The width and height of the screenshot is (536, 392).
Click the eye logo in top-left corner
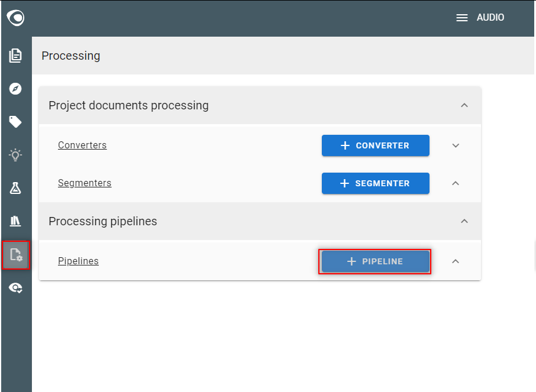pyautogui.click(x=15, y=18)
